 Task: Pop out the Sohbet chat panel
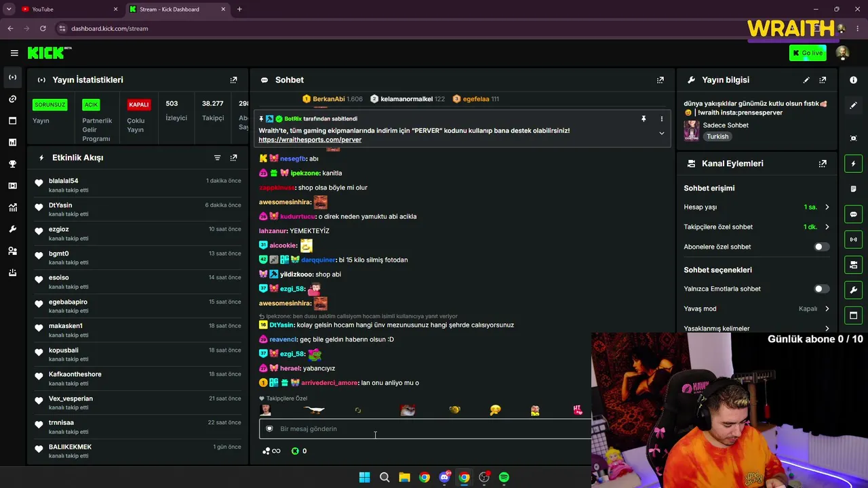(660, 80)
